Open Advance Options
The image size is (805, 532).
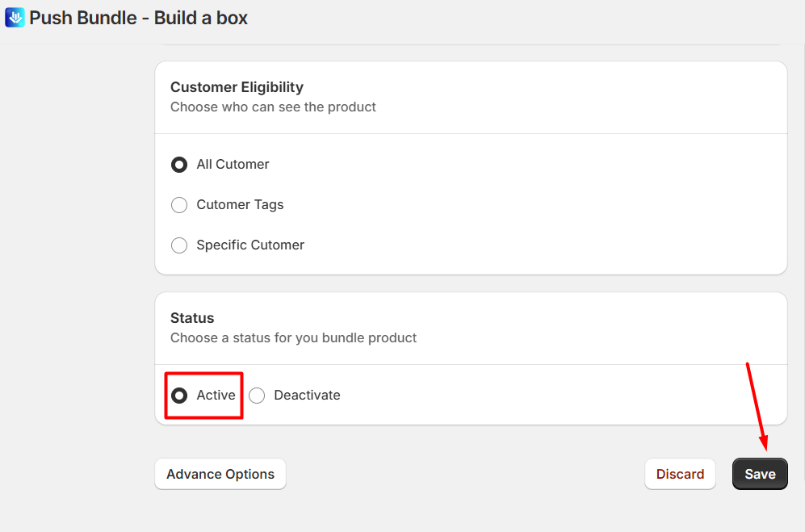[220, 474]
